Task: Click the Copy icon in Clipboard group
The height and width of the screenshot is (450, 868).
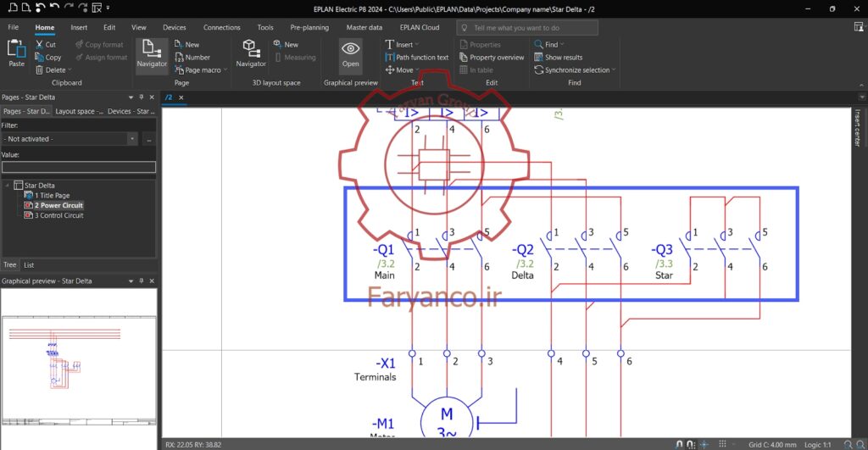Action: (x=39, y=57)
